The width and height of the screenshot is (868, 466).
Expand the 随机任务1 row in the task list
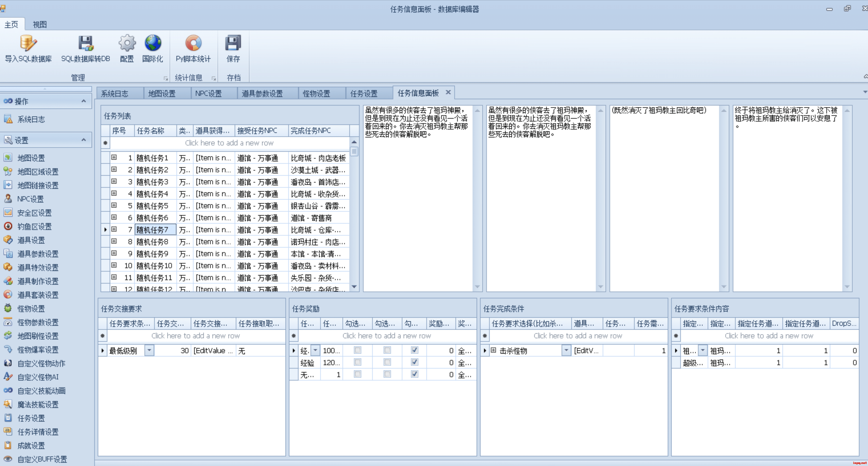[114, 157]
